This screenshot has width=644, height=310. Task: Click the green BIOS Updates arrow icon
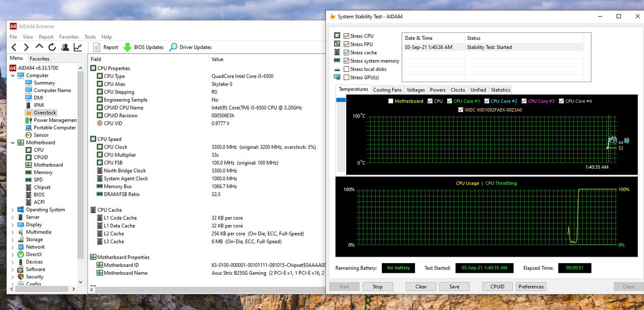click(128, 47)
